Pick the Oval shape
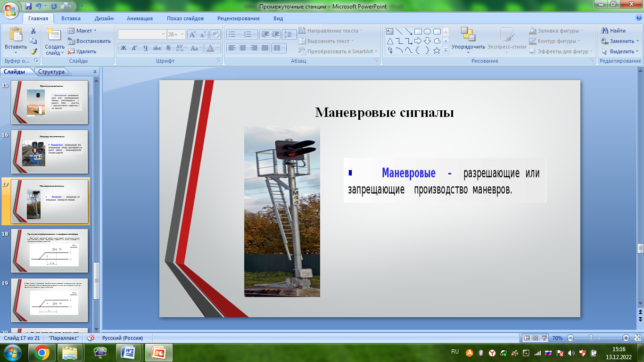644x362 pixels. 427,32
